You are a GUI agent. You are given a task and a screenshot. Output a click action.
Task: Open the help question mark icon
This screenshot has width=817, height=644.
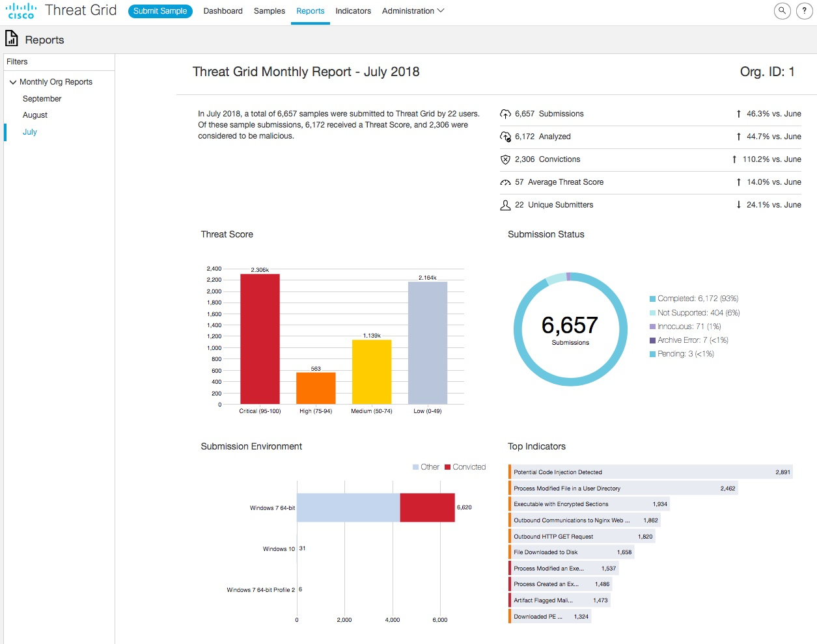coord(805,11)
